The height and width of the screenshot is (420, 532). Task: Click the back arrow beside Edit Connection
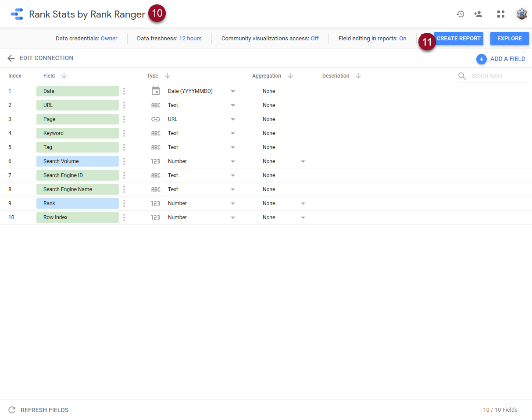click(x=11, y=58)
